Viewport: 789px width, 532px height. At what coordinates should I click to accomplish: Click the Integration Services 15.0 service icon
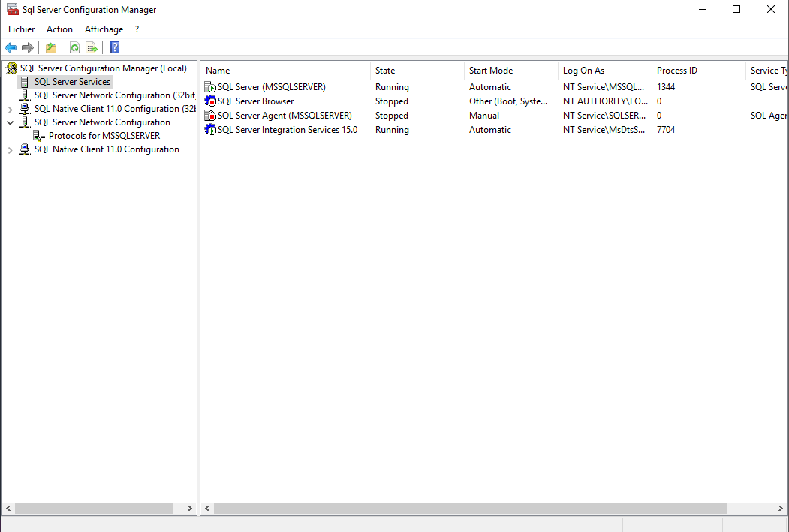click(x=210, y=130)
